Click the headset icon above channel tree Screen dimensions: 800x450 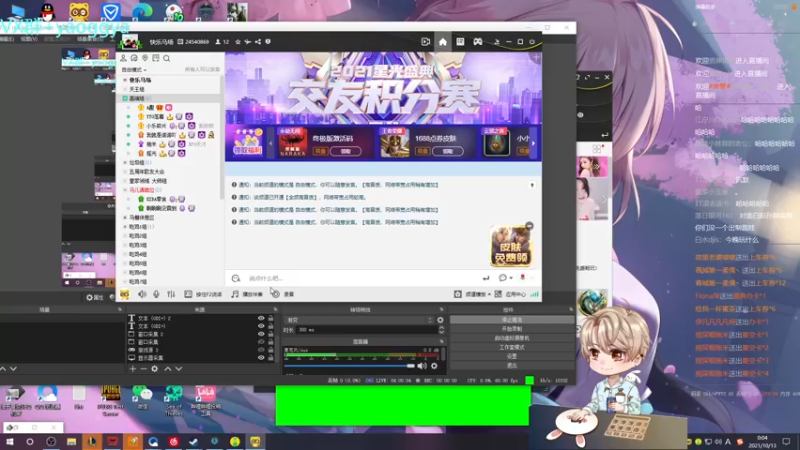pyautogui.click(x=134, y=58)
